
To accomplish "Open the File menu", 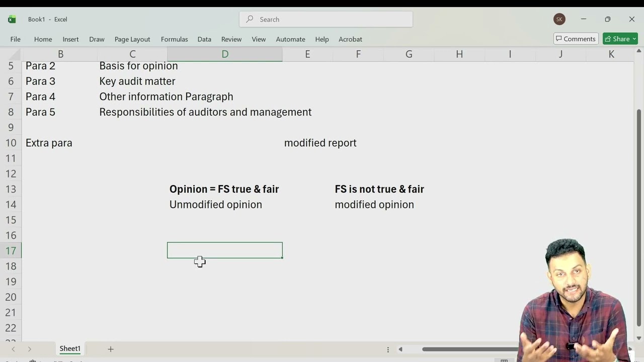I will coord(16,39).
